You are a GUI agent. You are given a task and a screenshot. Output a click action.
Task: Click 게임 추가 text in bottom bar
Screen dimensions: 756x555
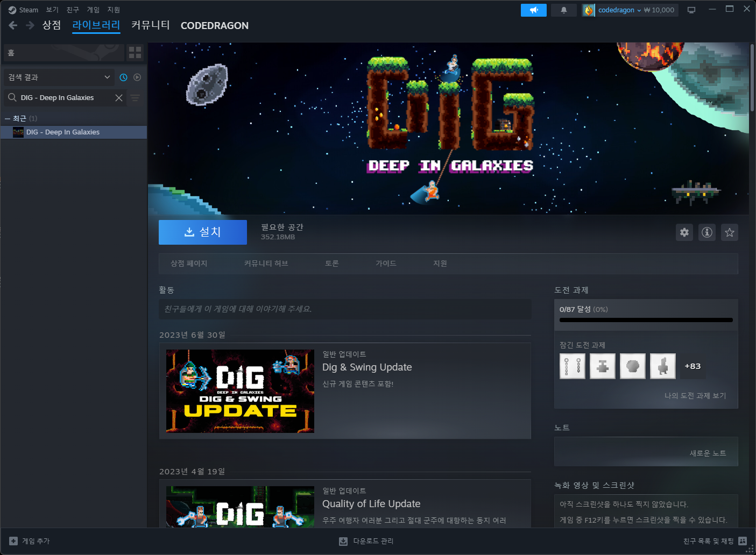click(x=36, y=541)
